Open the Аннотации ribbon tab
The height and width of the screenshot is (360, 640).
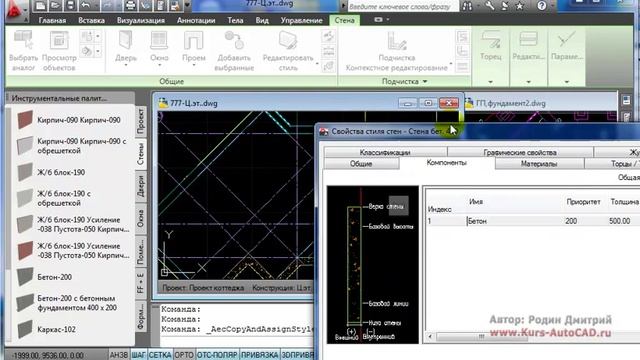(x=196, y=20)
